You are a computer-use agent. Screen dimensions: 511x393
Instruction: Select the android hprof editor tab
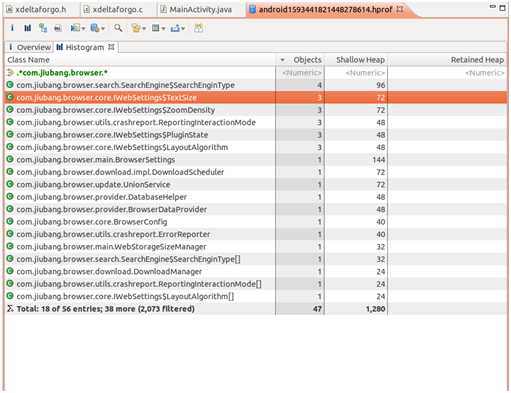(x=325, y=10)
